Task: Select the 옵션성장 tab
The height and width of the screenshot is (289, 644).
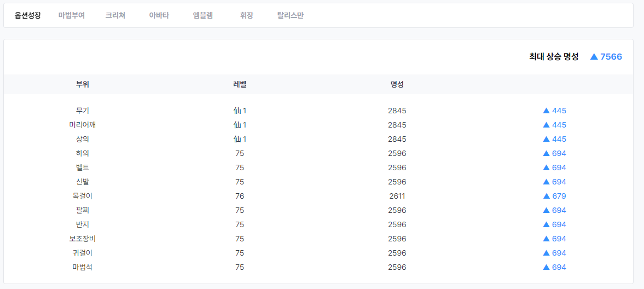Action: click(x=27, y=15)
